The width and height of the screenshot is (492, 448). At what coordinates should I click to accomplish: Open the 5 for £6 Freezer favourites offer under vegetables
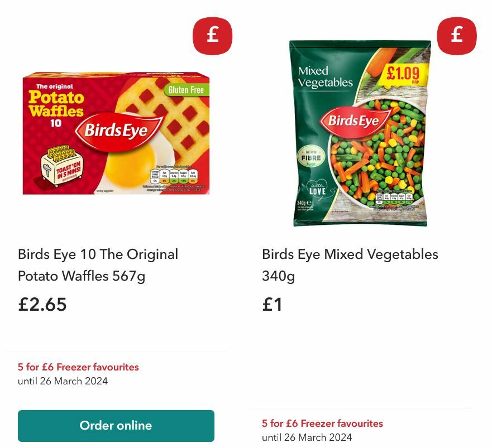[322, 423]
